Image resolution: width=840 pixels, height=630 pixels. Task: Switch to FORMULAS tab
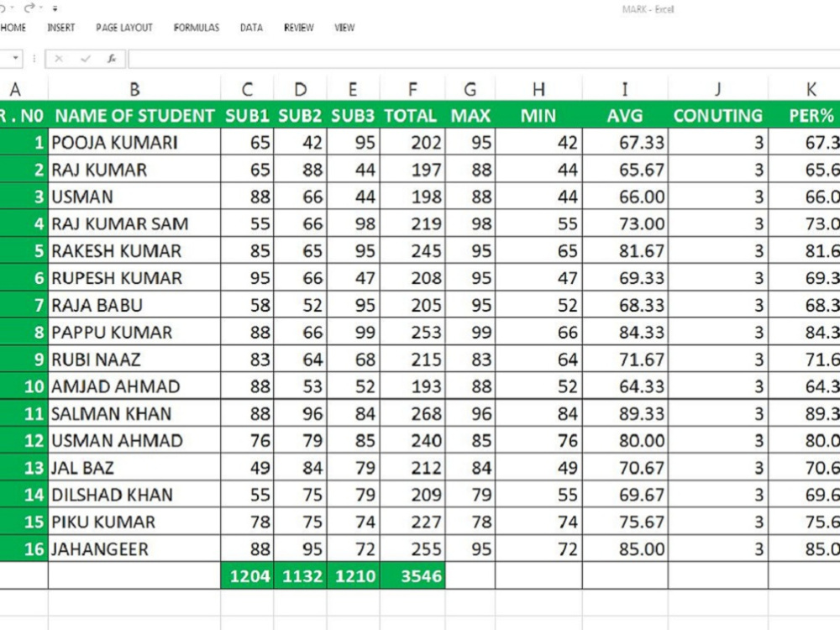[196, 28]
